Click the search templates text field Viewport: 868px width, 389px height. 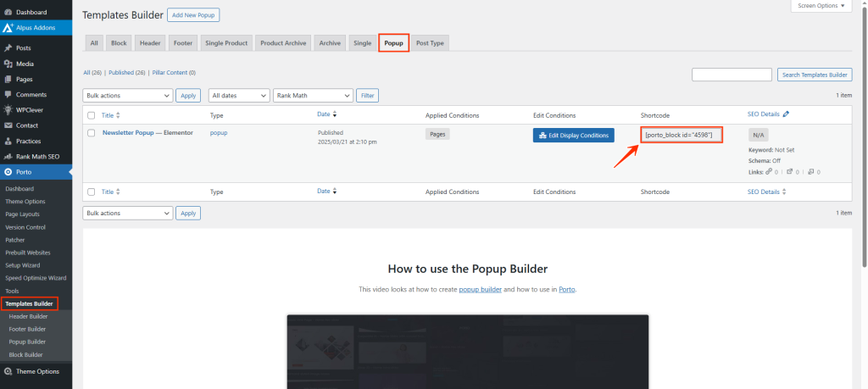[x=732, y=75]
